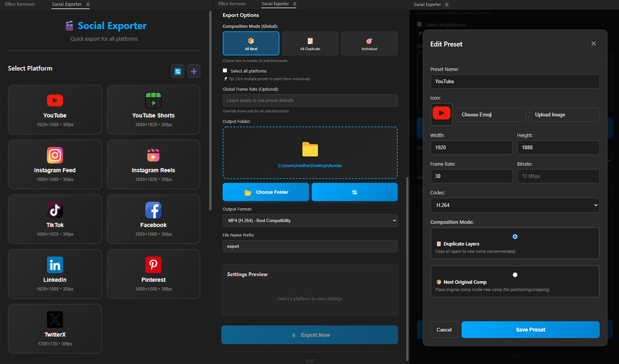This screenshot has width=619, height=364.
Task: Switch to Effect Remover tab in left panel
Action: tap(20, 5)
